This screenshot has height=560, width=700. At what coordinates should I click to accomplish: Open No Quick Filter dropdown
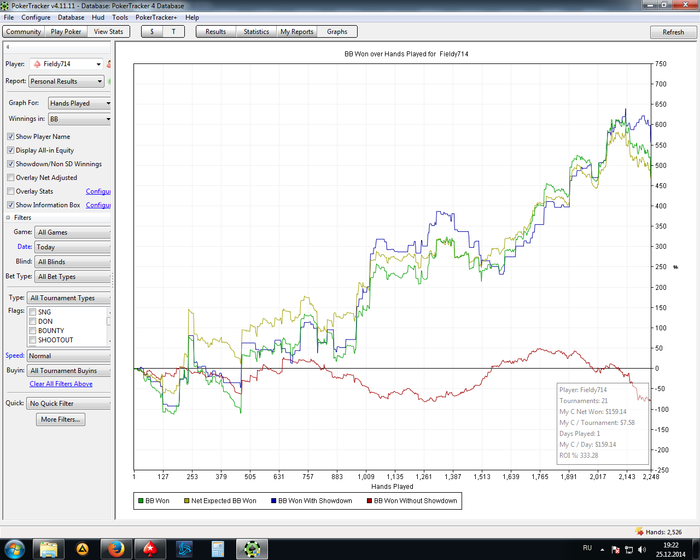pos(69,403)
